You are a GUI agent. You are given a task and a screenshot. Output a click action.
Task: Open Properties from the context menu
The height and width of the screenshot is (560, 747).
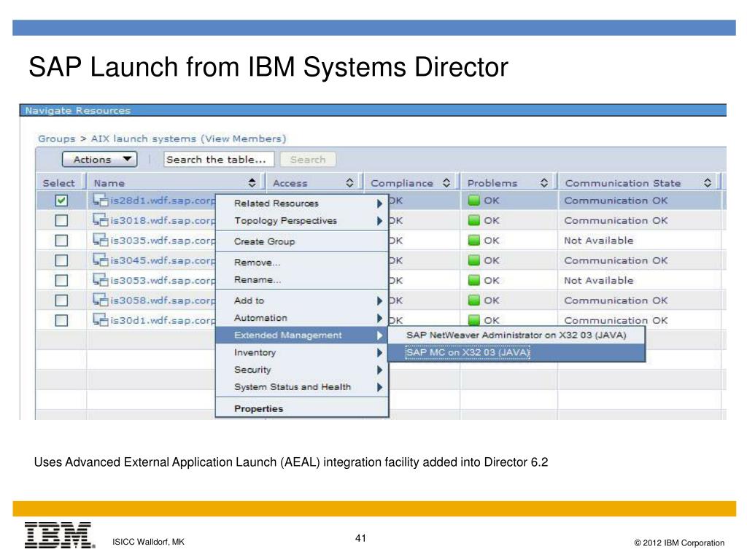click(302, 408)
